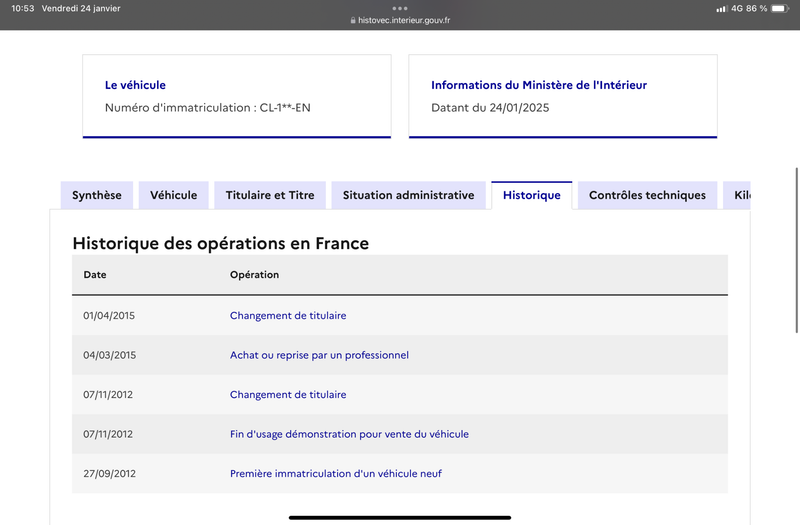This screenshot has height=525, width=800.
Task: Tap the Le véhicule info card
Action: [237, 96]
